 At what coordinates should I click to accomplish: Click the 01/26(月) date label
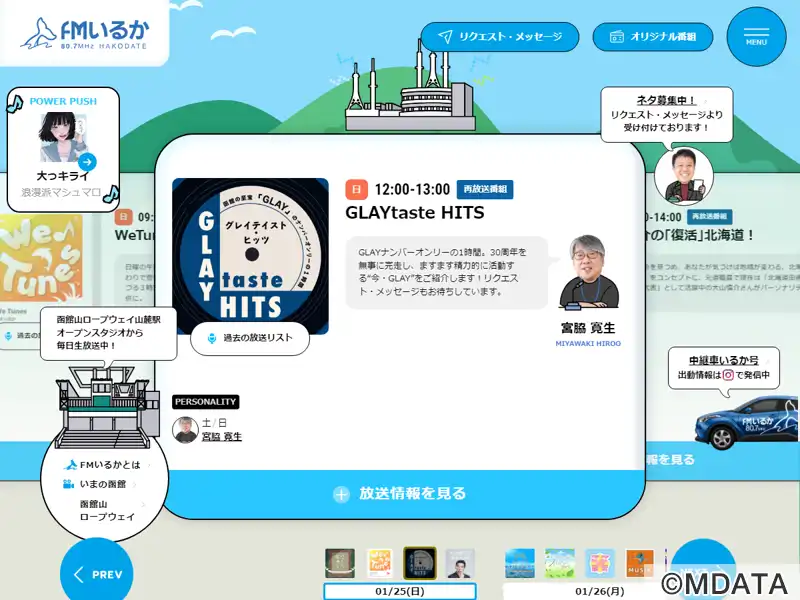click(x=600, y=591)
